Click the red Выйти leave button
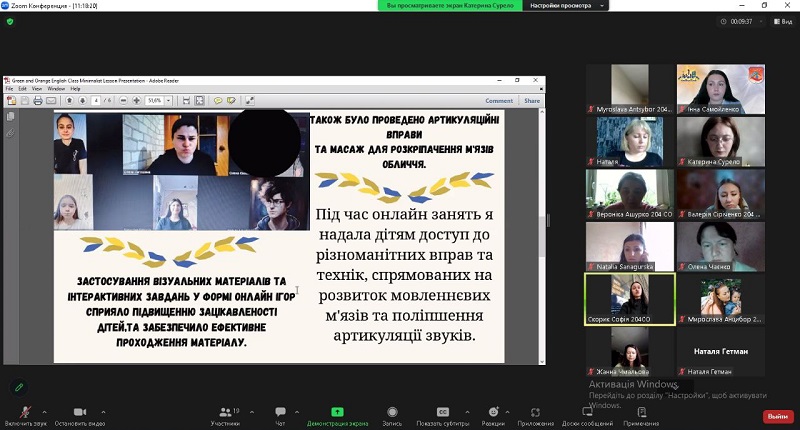Image resolution: width=800 pixels, height=430 pixels. coord(776,416)
